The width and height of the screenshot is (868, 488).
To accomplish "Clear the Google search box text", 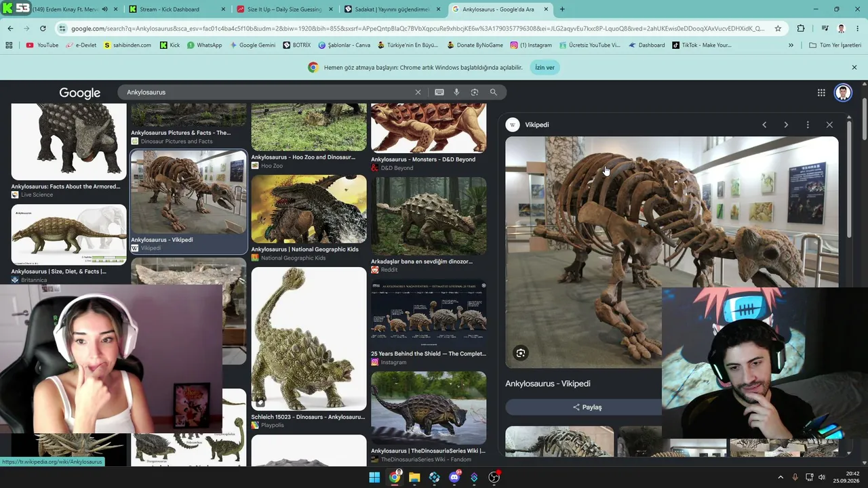I will tap(418, 92).
